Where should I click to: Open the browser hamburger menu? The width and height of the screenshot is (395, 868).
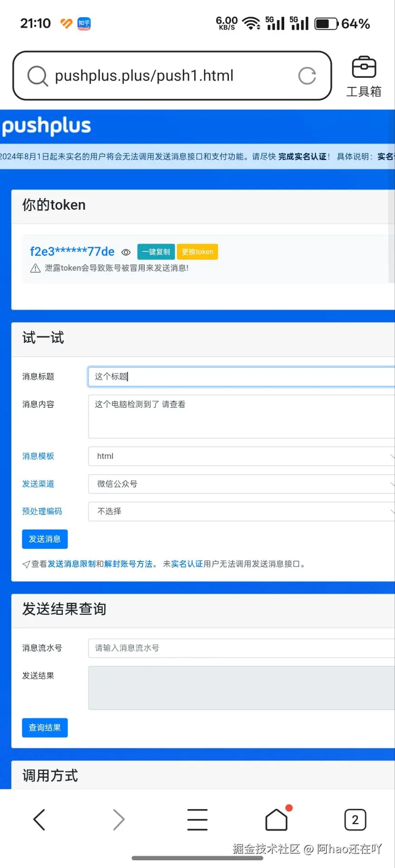(x=198, y=820)
